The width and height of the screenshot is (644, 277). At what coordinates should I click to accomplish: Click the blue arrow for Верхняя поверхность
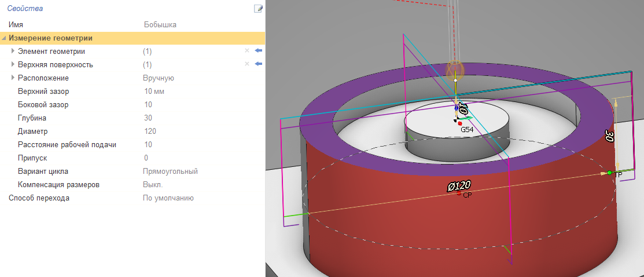point(258,64)
